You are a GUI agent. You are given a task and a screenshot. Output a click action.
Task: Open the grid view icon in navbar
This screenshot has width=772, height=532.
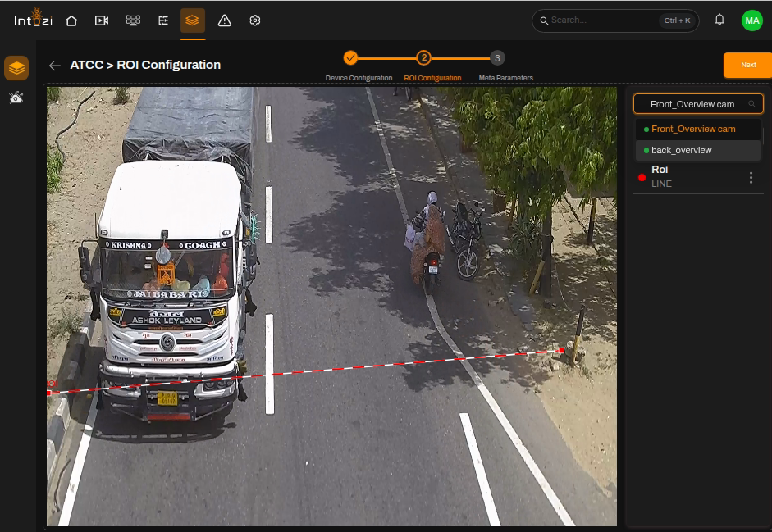[133, 20]
